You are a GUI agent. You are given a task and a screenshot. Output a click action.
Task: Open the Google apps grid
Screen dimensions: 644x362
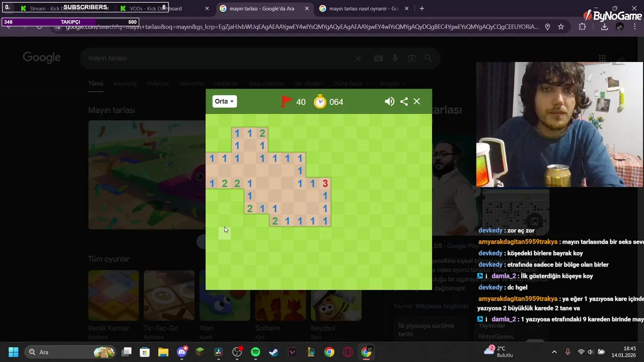pos(602,58)
